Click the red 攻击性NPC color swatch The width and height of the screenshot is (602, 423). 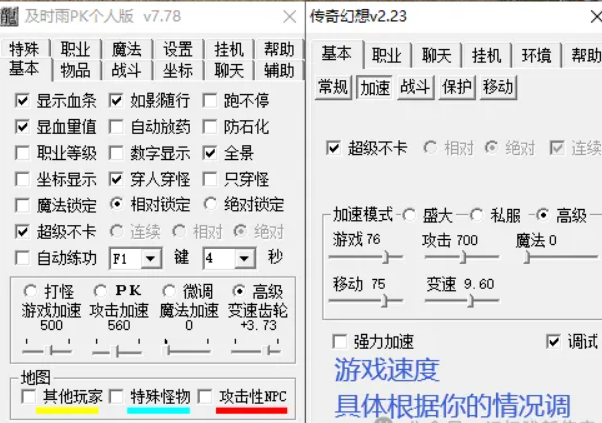click(x=251, y=410)
